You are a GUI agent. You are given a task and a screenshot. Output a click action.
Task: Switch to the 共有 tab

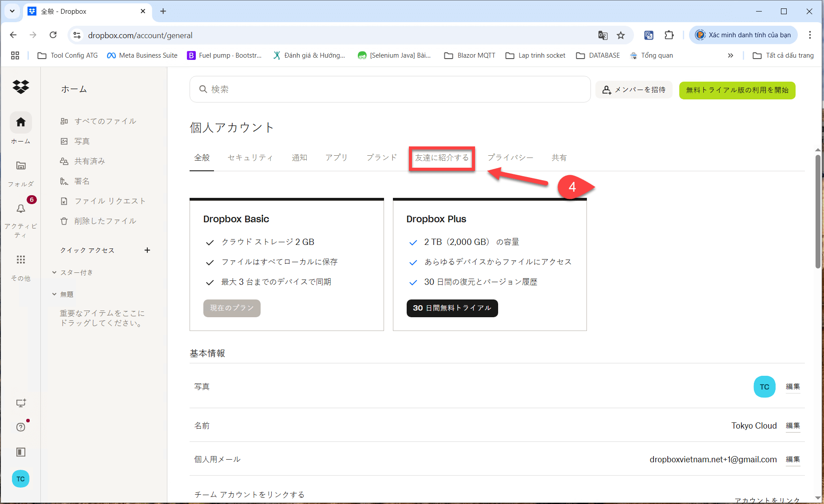pos(559,157)
